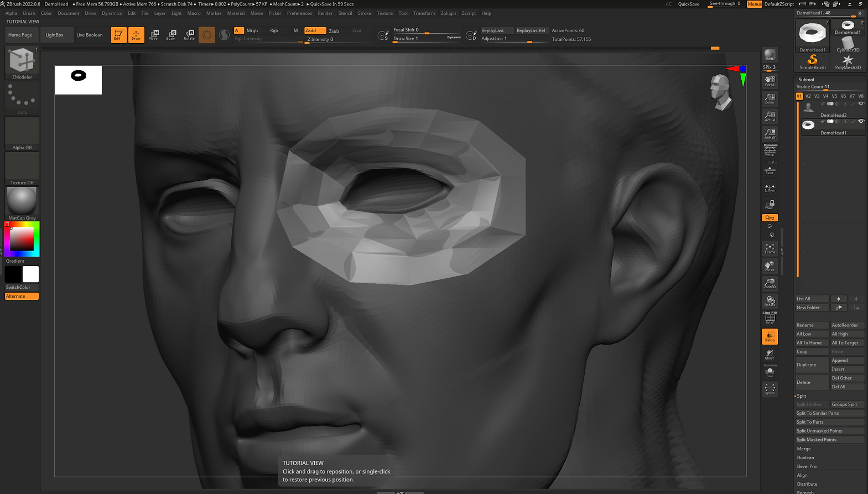Adjust the Focal Shift slider

427,30
